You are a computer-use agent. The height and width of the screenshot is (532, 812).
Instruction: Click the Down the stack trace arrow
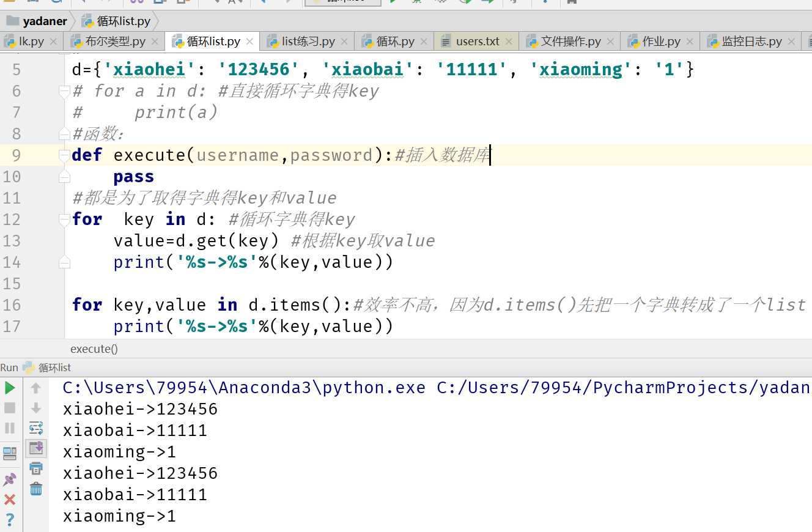[36, 408]
